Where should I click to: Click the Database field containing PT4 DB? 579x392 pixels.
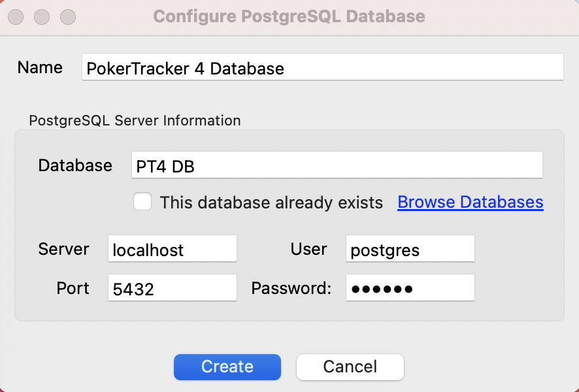(x=337, y=165)
